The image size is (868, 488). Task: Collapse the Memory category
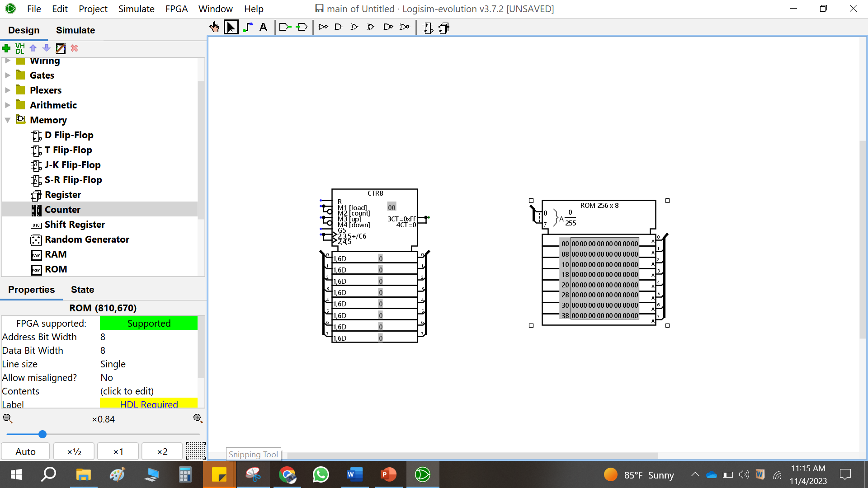pyautogui.click(x=7, y=120)
